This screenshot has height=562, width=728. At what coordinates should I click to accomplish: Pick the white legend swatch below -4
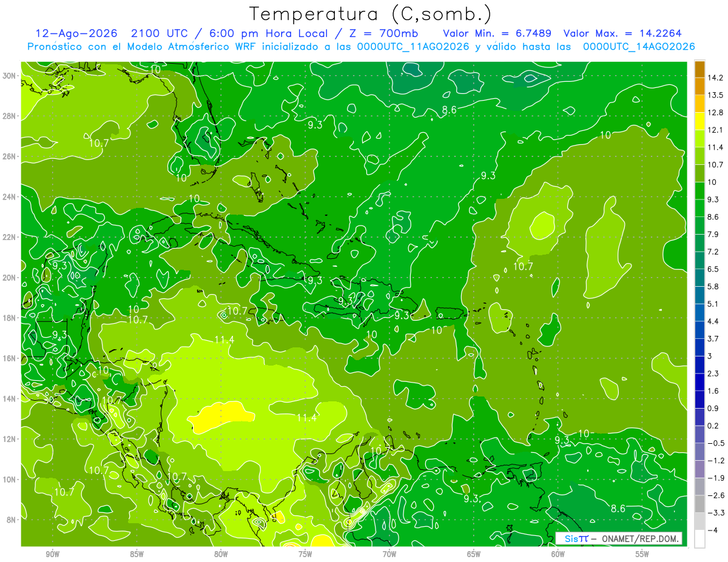point(699,539)
